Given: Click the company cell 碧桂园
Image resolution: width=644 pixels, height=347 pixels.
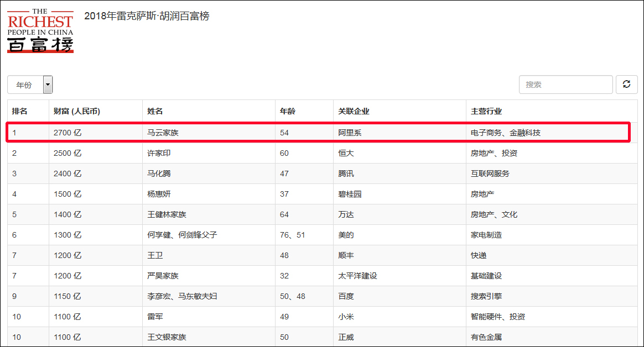Looking at the screenshot, I should click(350, 194).
